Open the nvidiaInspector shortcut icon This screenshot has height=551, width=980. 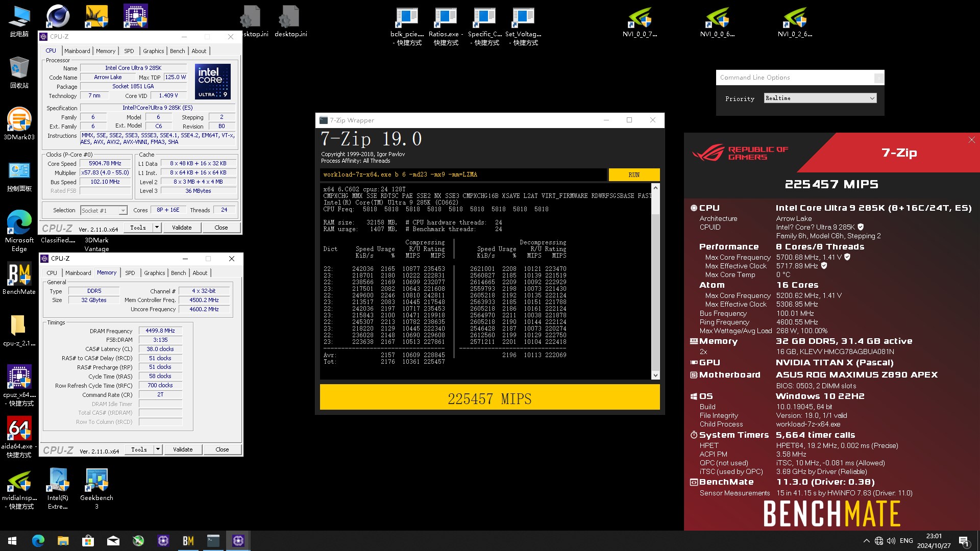point(19,489)
